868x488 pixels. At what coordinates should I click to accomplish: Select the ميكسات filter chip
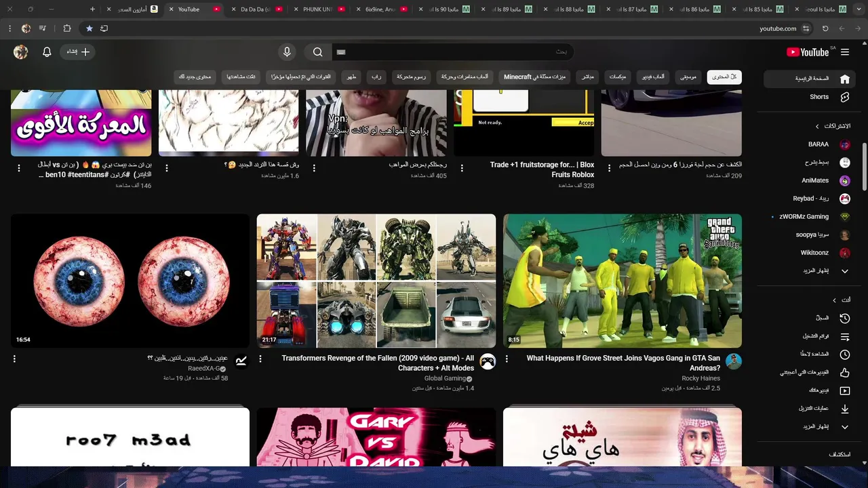coord(618,77)
